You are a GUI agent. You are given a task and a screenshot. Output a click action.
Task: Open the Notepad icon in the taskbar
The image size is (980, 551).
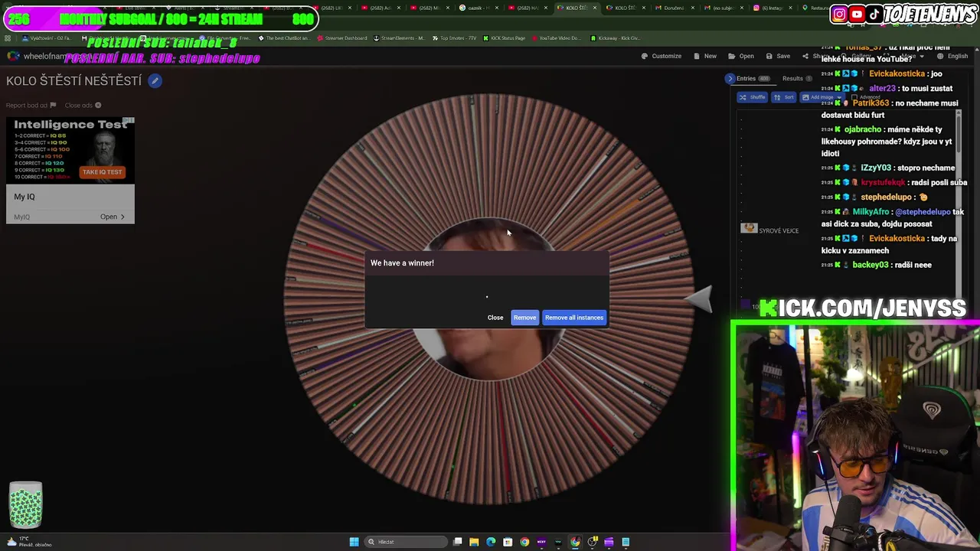pos(626,542)
